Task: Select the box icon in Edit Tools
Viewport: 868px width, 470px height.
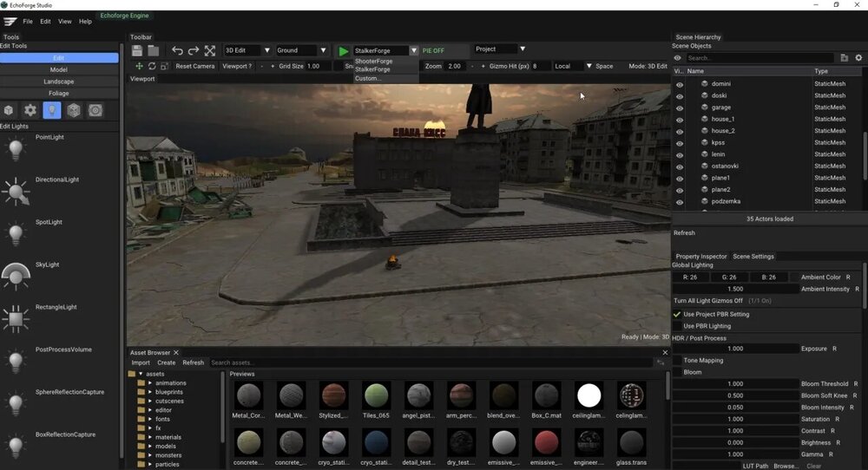Action: click(x=9, y=110)
